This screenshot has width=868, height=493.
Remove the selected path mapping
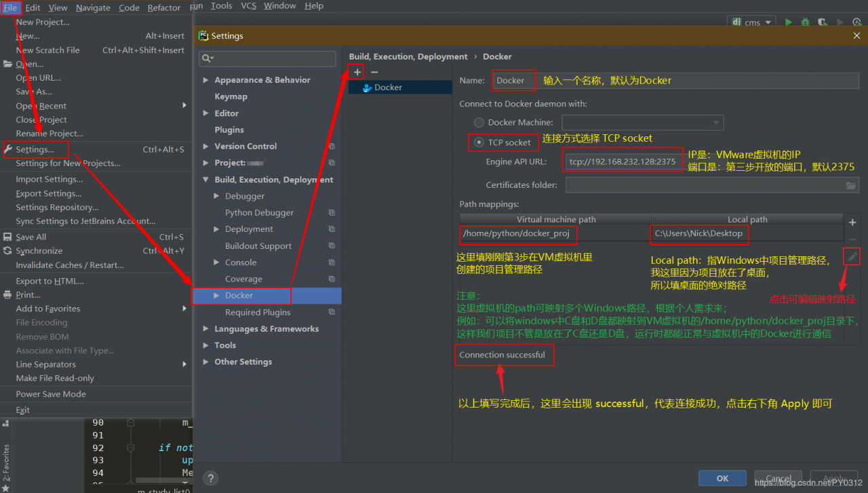[x=852, y=239]
